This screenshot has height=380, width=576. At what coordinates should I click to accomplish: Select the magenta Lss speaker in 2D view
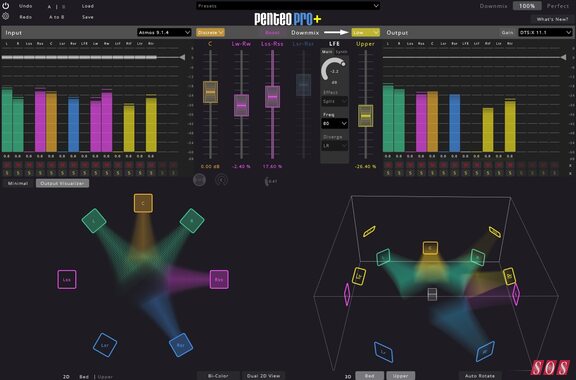[67, 279]
